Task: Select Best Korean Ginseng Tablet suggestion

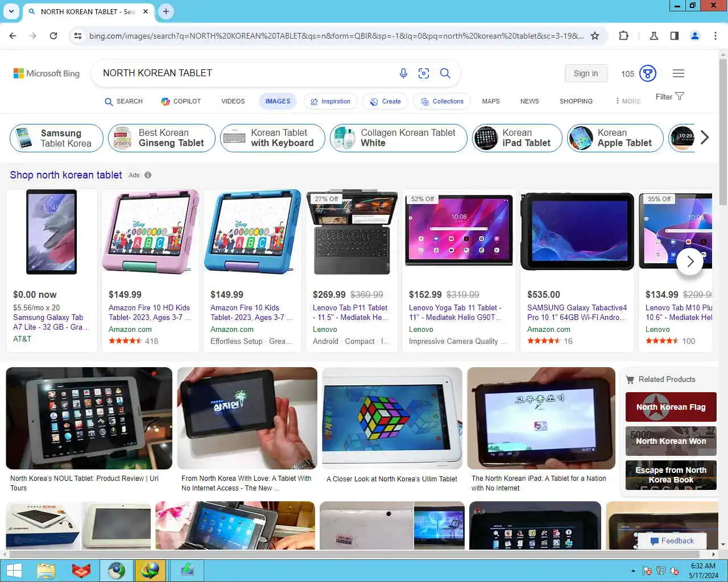Action: (x=162, y=138)
